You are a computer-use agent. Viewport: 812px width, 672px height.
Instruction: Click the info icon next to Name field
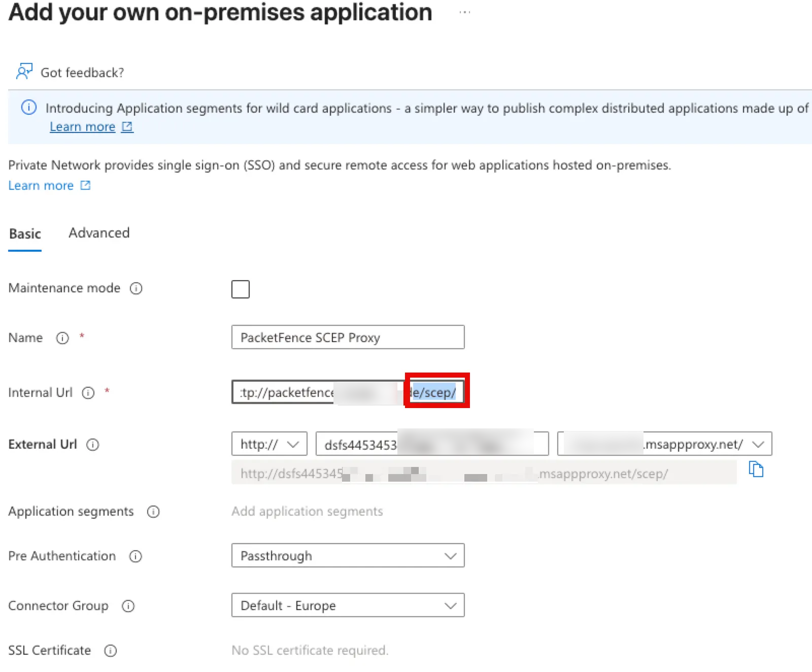[62, 338]
